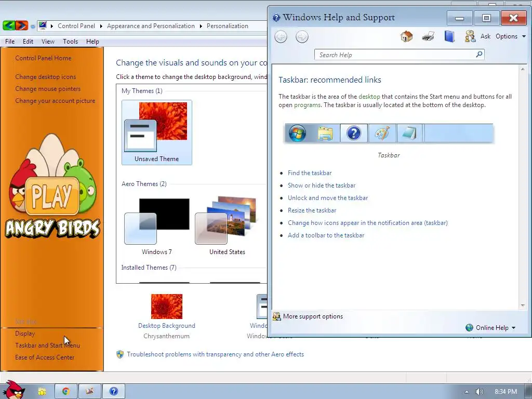The image size is (532, 399).
Task: Click the volume speaker tray icon
Action: click(x=479, y=392)
